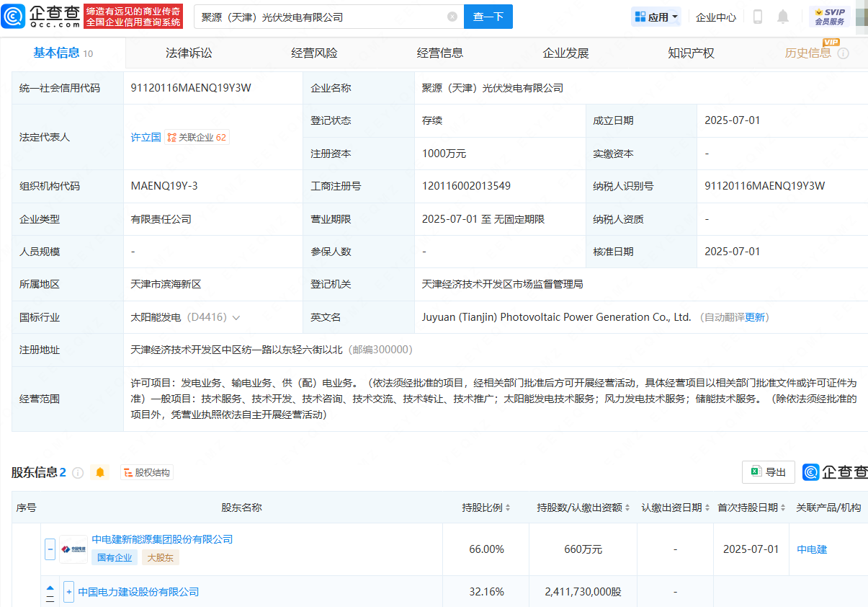This screenshot has height=607, width=868.
Task: Click credit code 91120116MAENQ19Y3W value
Action: (x=191, y=88)
